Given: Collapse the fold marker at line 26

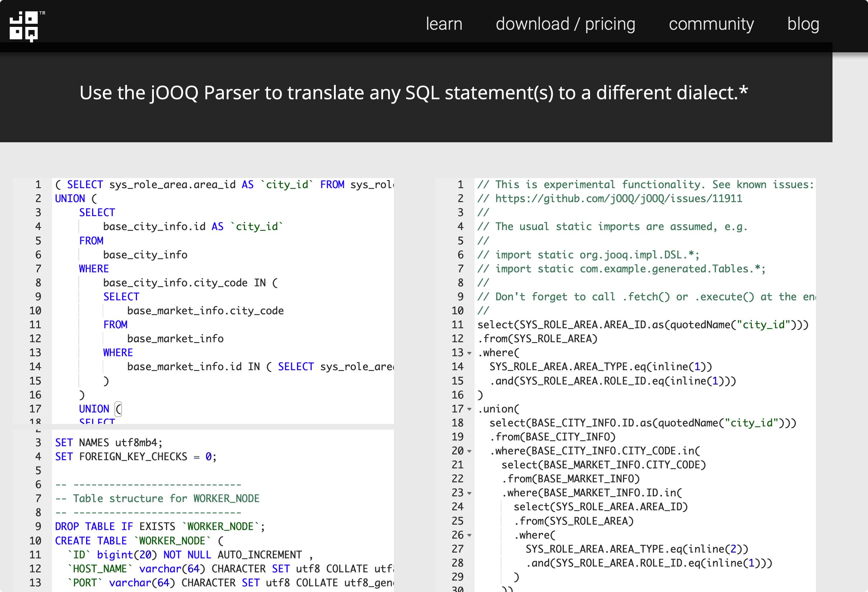Looking at the screenshot, I should [x=470, y=536].
